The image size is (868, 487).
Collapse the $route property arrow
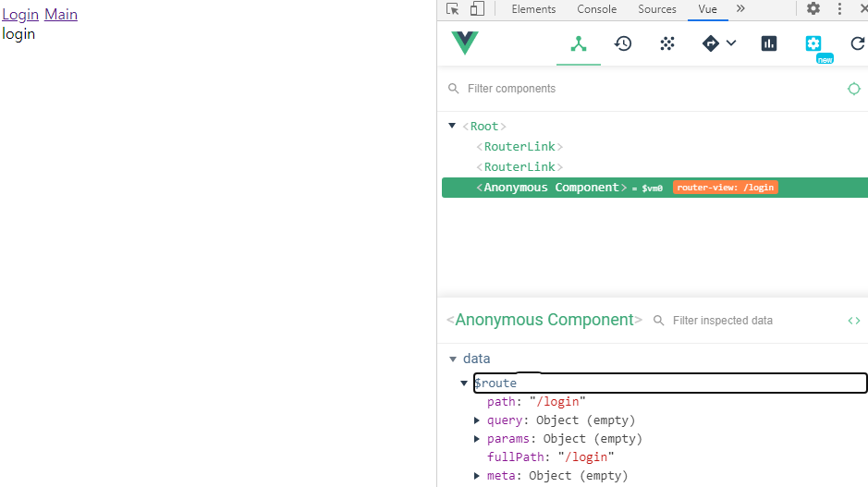464,383
